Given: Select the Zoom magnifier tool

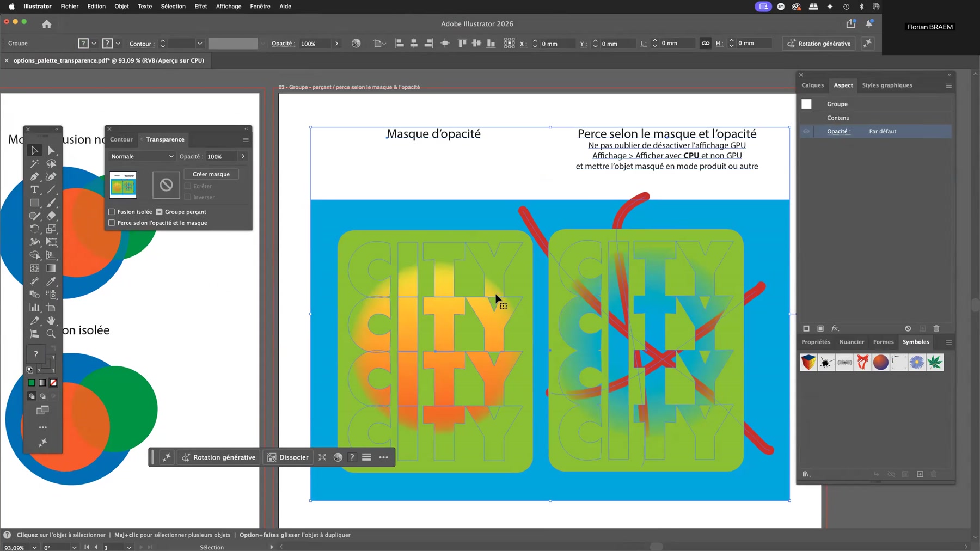Looking at the screenshot, I should point(51,334).
